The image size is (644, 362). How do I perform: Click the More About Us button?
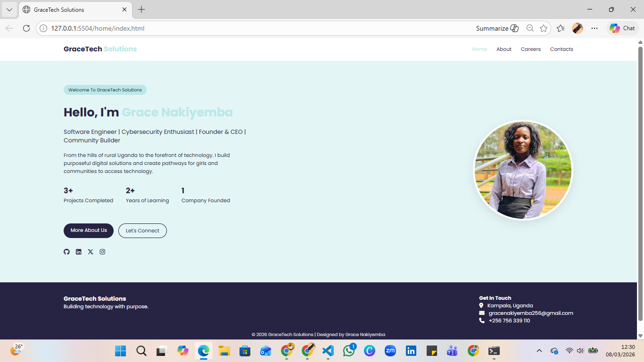[x=89, y=230]
